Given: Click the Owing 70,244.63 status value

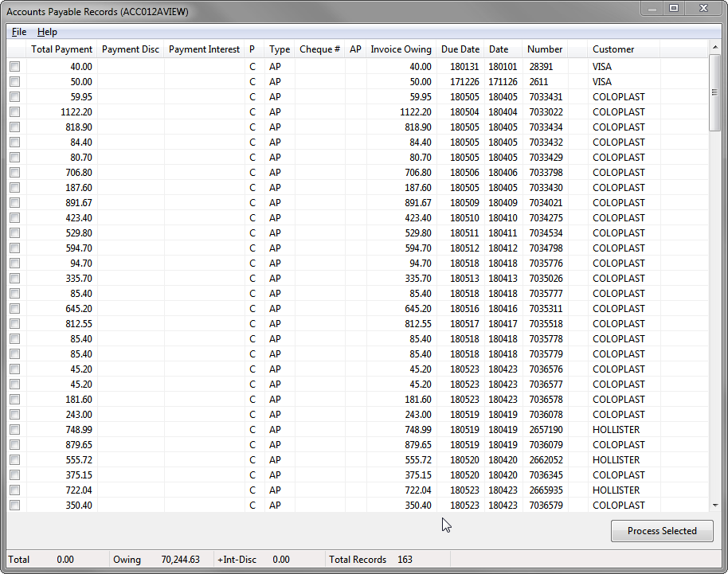Looking at the screenshot, I should point(180,560).
